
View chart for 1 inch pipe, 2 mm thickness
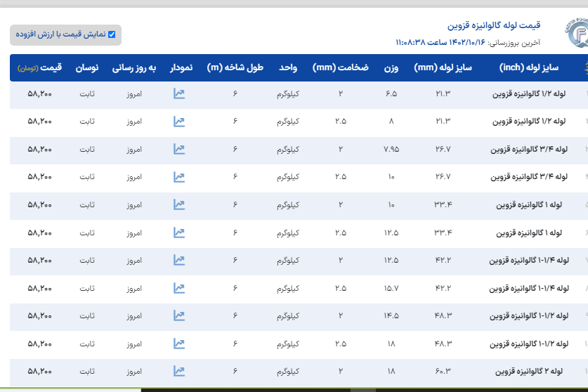pyautogui.click(x=179, y=204)
